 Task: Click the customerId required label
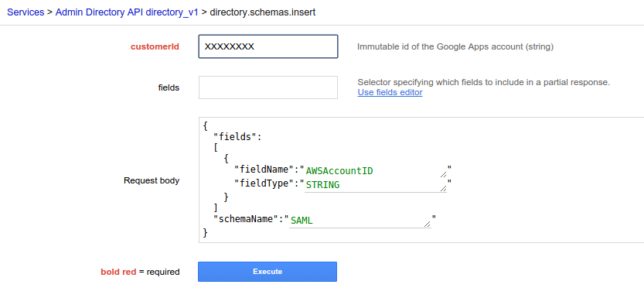click(x=155, y=47)
